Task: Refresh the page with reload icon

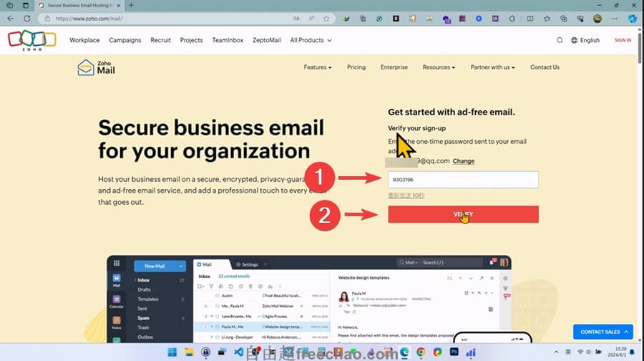Action: coord(26,19)
